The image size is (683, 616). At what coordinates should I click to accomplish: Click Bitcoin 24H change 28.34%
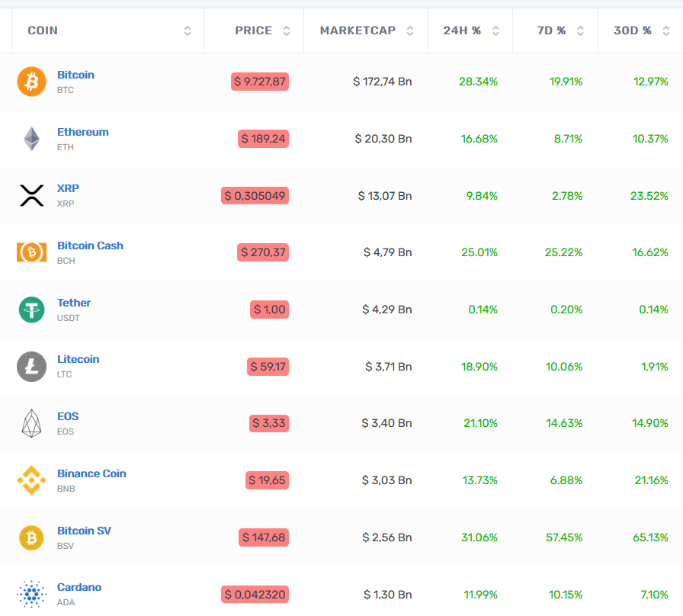(478, 82)
